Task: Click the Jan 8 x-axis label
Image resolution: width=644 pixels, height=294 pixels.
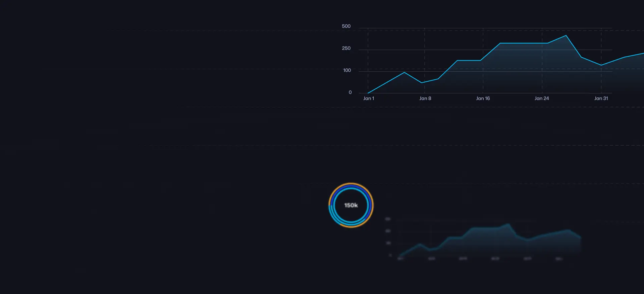Action: tap(425, 98)
